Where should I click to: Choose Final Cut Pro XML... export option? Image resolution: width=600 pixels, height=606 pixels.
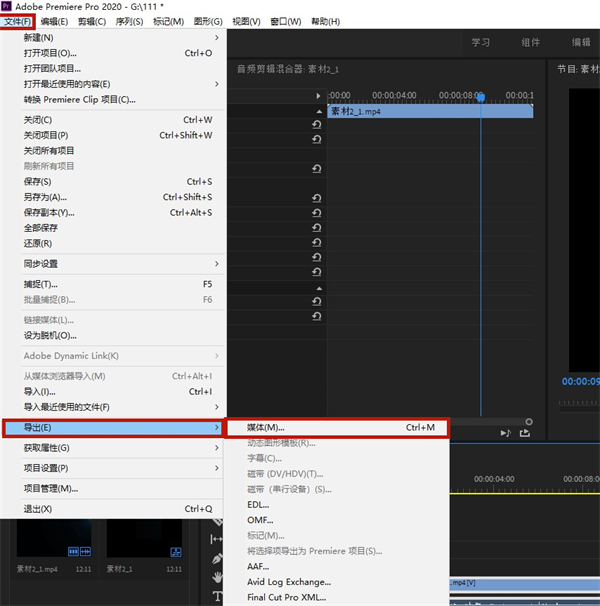tap(337, 597)
